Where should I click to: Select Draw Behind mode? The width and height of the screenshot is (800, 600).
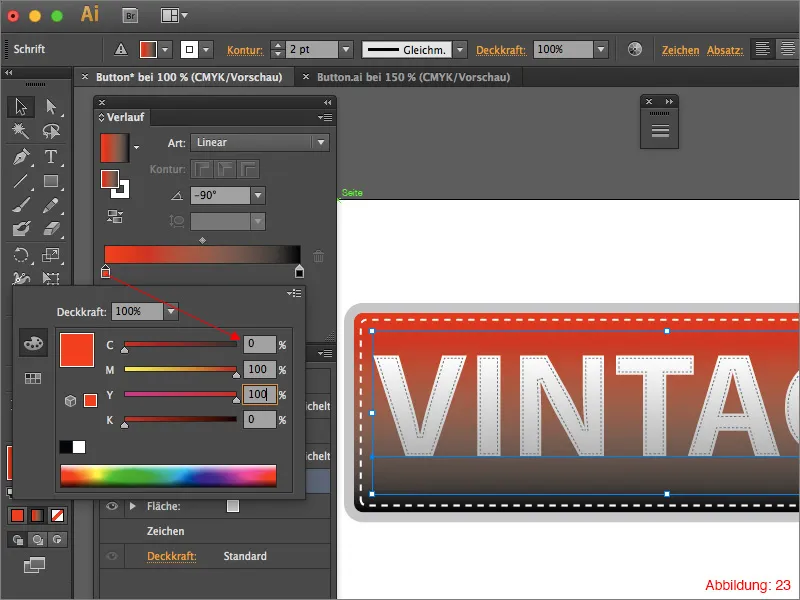click(37, 539)
